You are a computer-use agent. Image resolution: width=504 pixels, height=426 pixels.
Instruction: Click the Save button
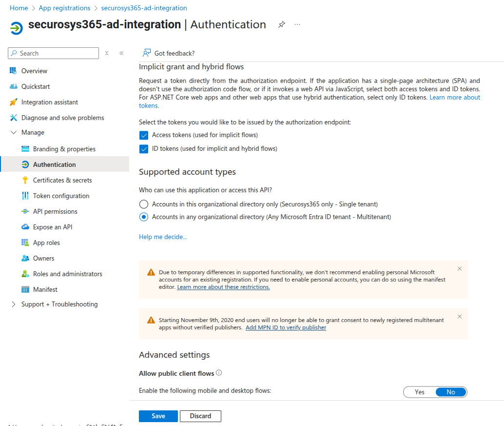[x=158, y=416]
